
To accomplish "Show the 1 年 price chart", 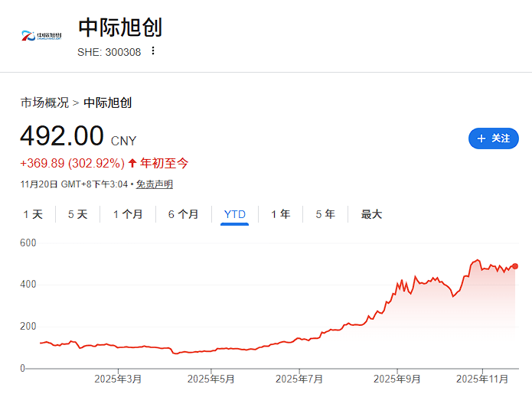I will (280, 214).
